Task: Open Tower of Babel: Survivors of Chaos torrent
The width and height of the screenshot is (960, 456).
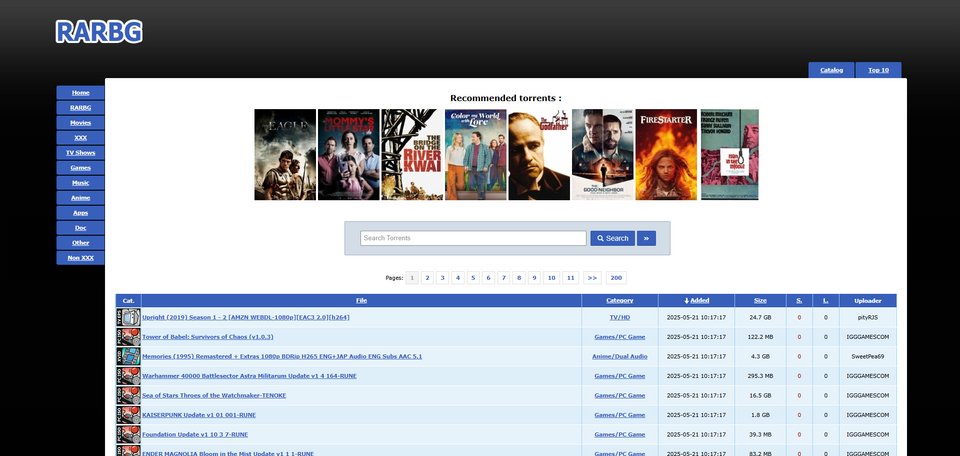Action: pyautogui.click(x=208, y=337)
